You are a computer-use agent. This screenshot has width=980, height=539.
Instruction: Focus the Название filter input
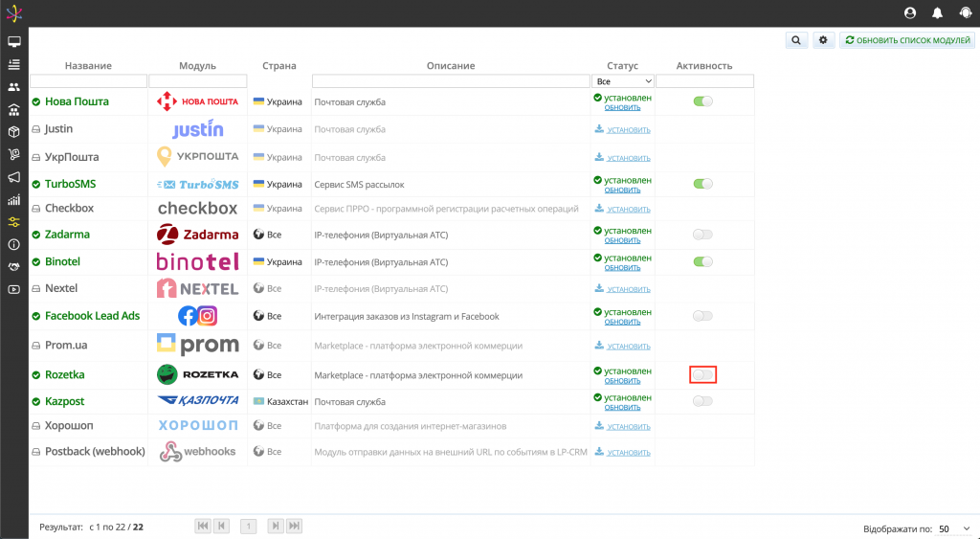tap(88, 81)
